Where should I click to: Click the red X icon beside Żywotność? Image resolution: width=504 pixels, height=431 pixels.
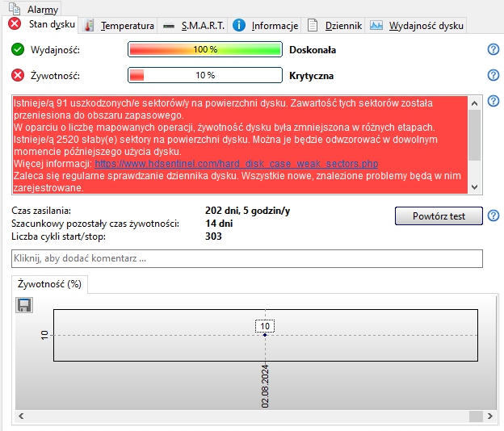point(18,76)
